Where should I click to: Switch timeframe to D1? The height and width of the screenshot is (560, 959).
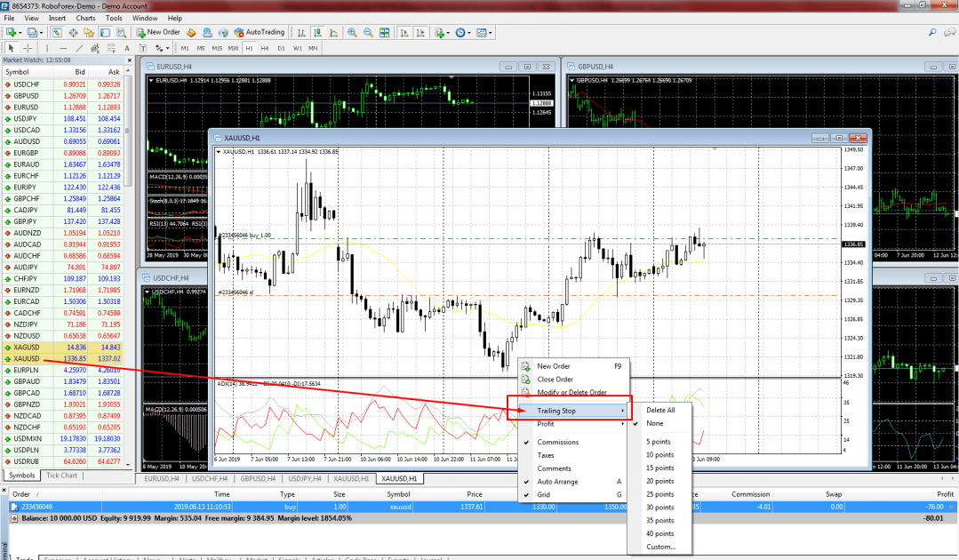[x=282, y=48]
